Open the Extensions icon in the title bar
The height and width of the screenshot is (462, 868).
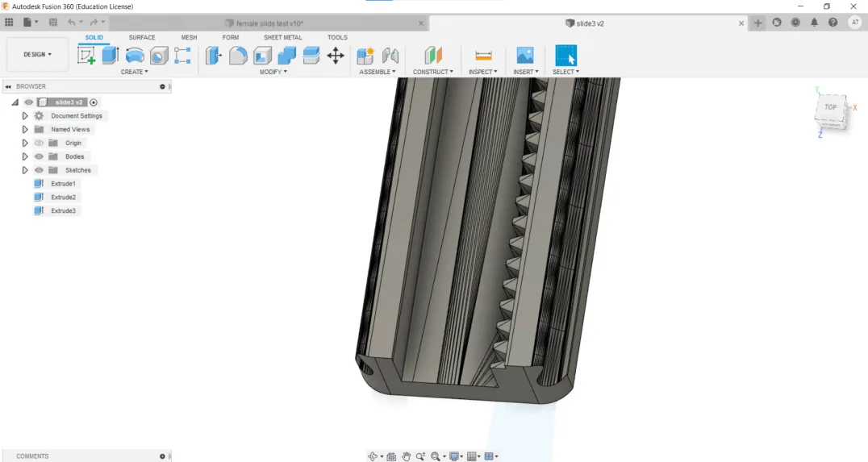tap(777, 23)
